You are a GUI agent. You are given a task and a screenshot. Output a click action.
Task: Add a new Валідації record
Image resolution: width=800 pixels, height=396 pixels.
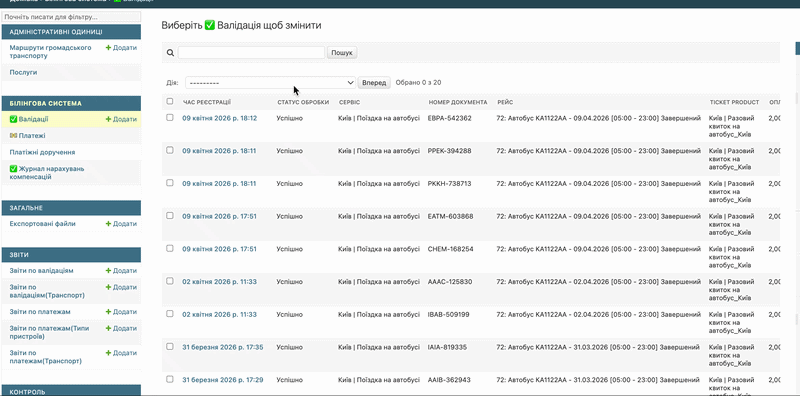click(121, 119)
